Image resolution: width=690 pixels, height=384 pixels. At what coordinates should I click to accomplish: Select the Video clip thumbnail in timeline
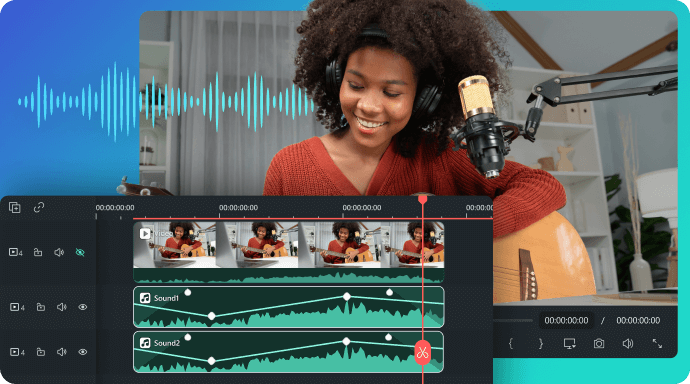288,245
